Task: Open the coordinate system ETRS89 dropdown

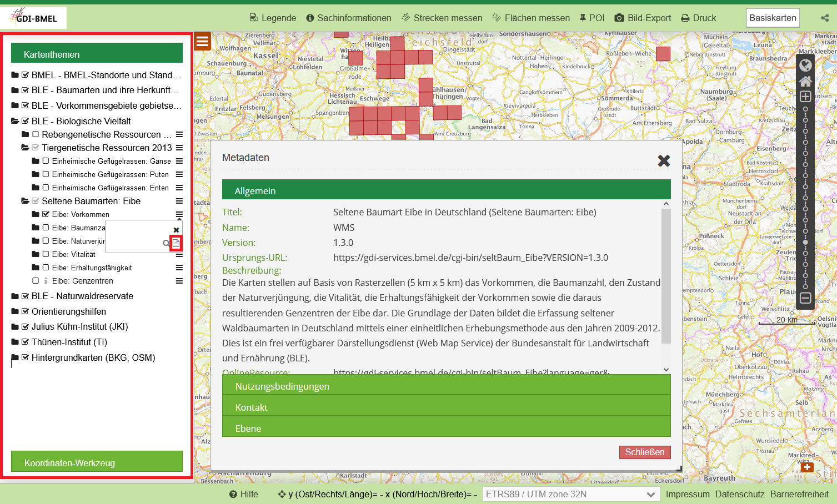Action: 571,494
